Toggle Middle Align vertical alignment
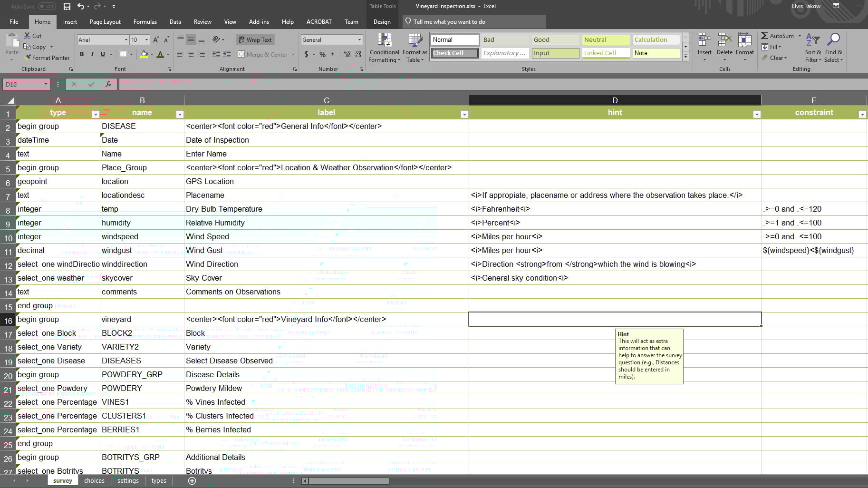 coord(191,40)
